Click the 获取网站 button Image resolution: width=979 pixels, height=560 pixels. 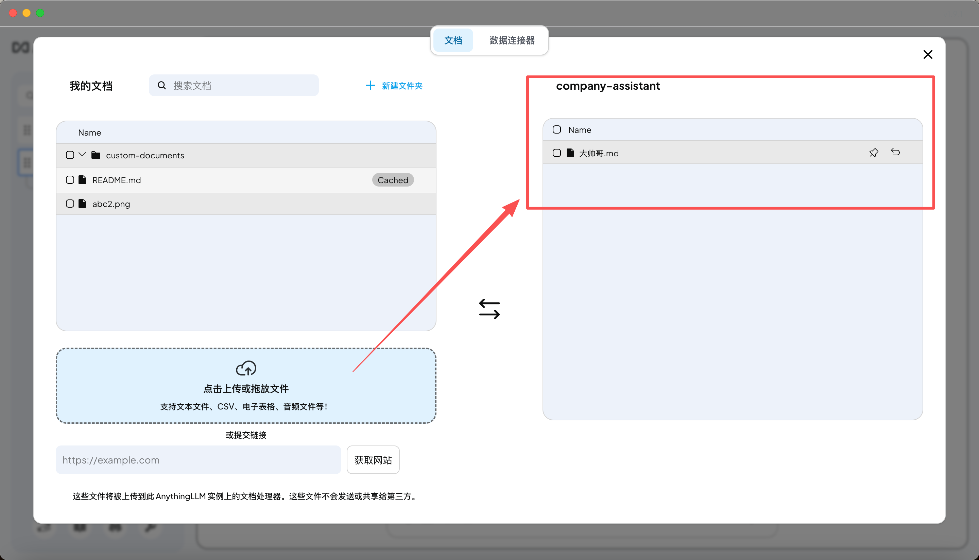pyautogui.click(x=373, y=460)
